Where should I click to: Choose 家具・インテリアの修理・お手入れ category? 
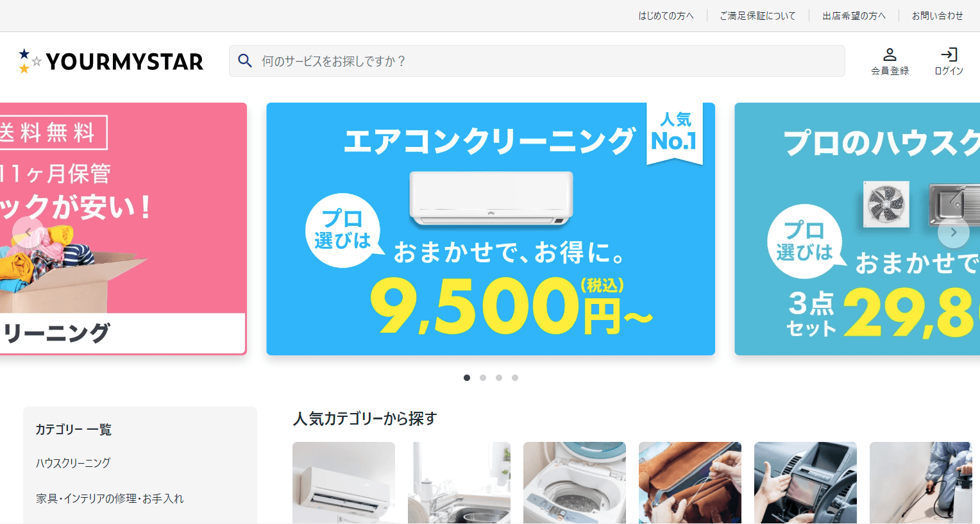tap(110, 498)
